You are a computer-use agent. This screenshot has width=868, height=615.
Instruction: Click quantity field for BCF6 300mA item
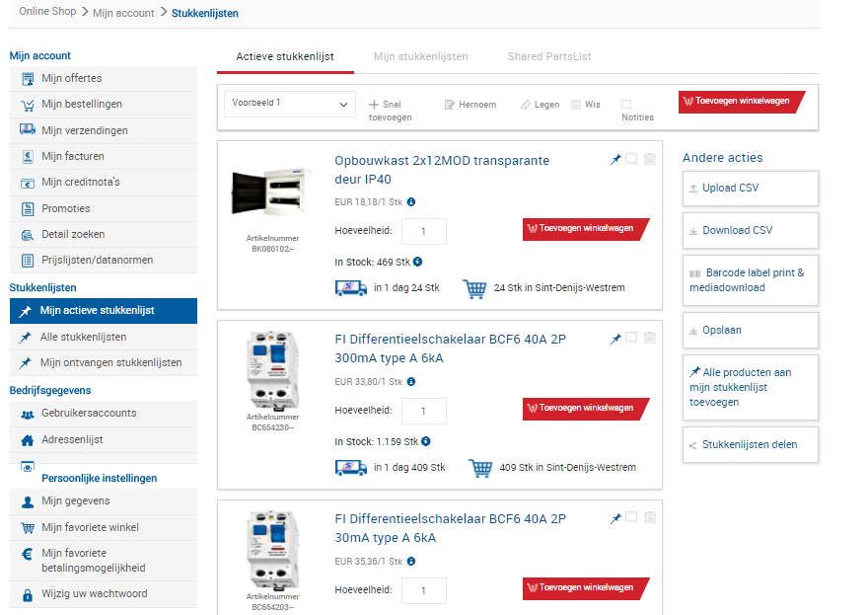(424, 411)
